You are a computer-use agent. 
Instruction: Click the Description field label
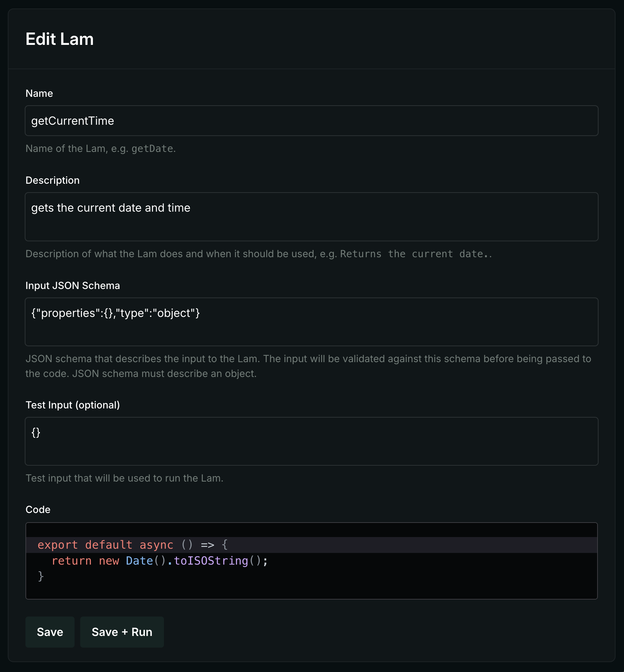53,180
